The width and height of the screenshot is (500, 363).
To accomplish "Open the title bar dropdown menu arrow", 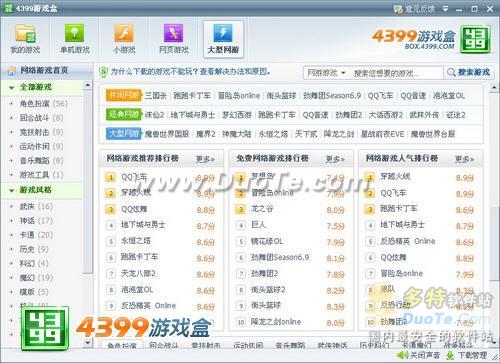I will [x=445, y=9].
